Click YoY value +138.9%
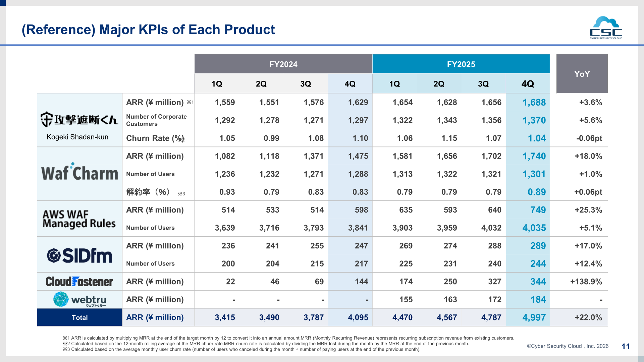This screenshot has height=362, width=644. [x=586, y=282]
